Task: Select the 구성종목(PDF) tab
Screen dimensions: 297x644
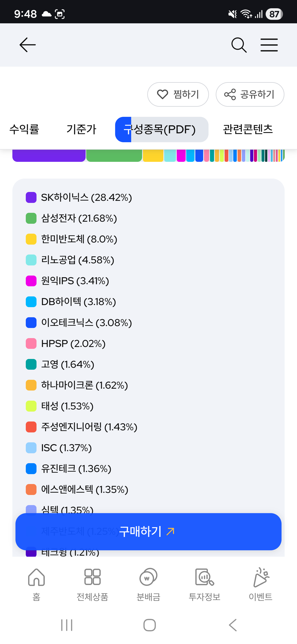Action: (x=162, y=129)
